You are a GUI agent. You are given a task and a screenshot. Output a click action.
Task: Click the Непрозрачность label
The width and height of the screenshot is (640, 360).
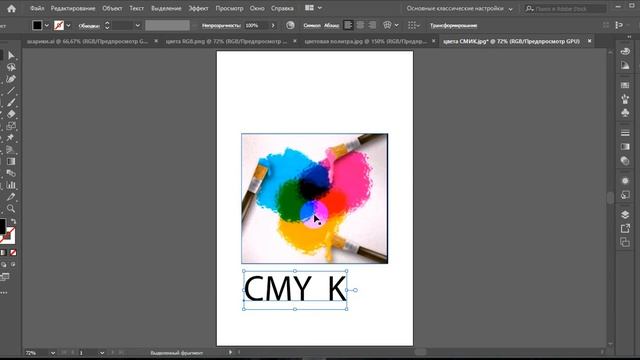pos(221,25)
